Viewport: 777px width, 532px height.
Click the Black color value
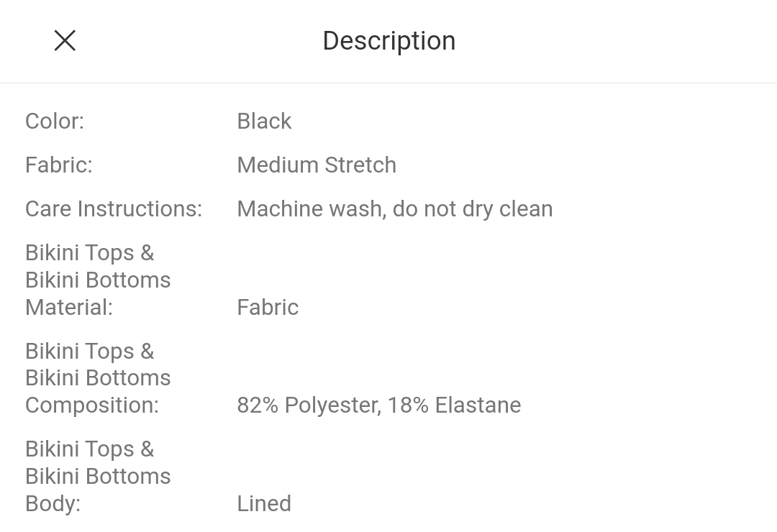[x=264, y=121]
